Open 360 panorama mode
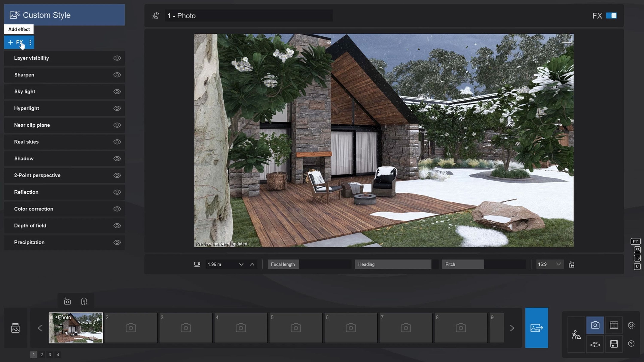 (595, 344)
